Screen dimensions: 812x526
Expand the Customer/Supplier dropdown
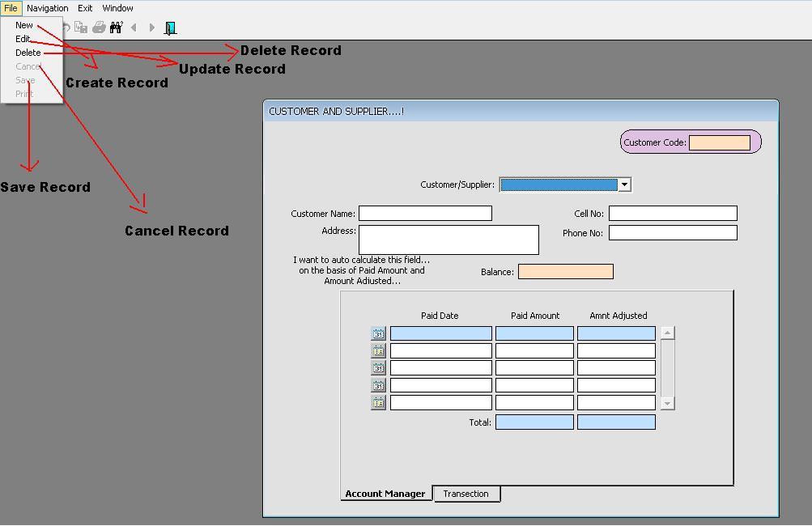pos(624,185)
